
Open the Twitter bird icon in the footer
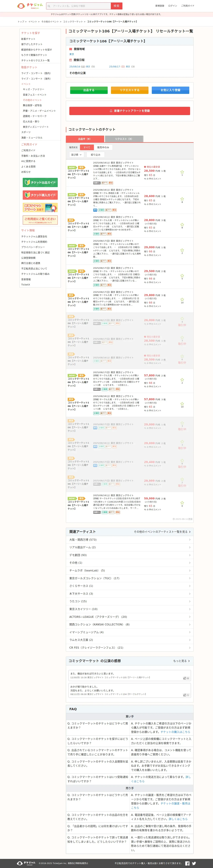194,863
